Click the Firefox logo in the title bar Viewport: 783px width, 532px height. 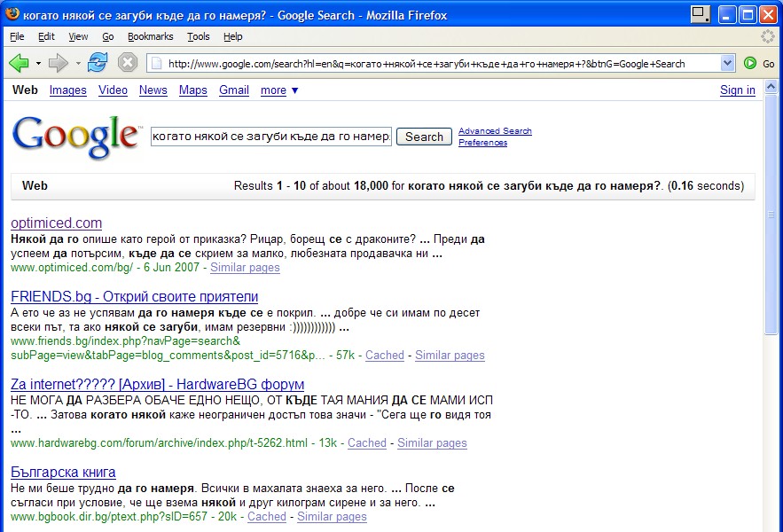12,14
